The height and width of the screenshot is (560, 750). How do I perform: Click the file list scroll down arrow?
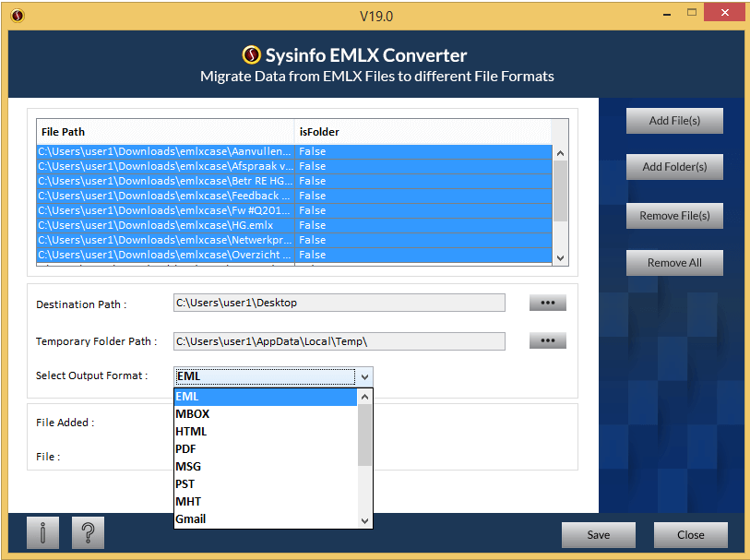point(561,258)
